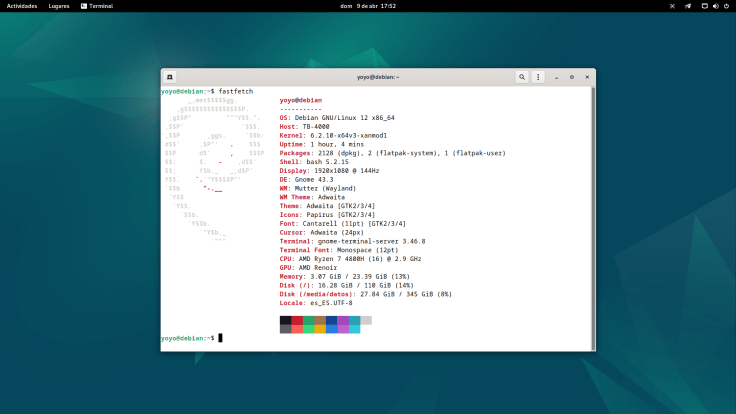This screenshot has height=414, width=736.
Task: Close the terminal window
Action: coord(585,76)
